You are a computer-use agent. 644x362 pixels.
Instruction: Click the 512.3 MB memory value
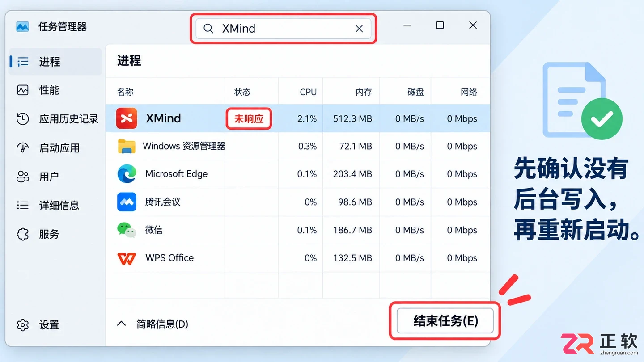(x=352, y=119)
